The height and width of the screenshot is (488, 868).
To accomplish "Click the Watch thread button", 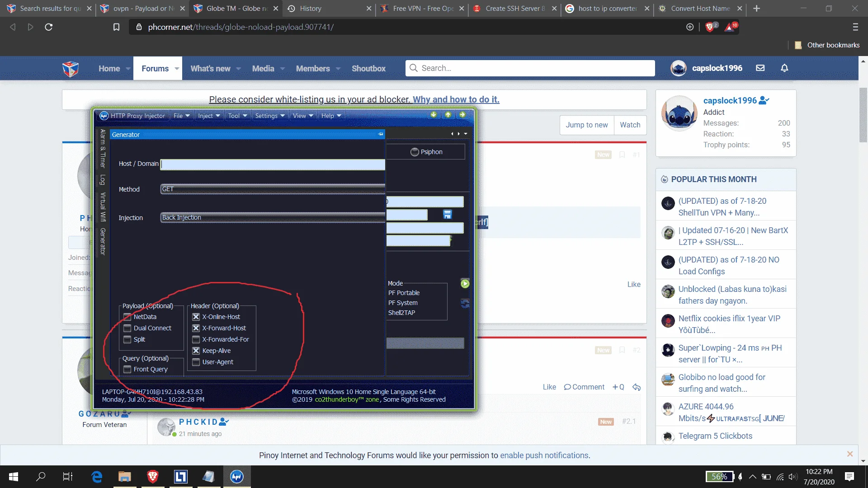I will click(630, 125).
